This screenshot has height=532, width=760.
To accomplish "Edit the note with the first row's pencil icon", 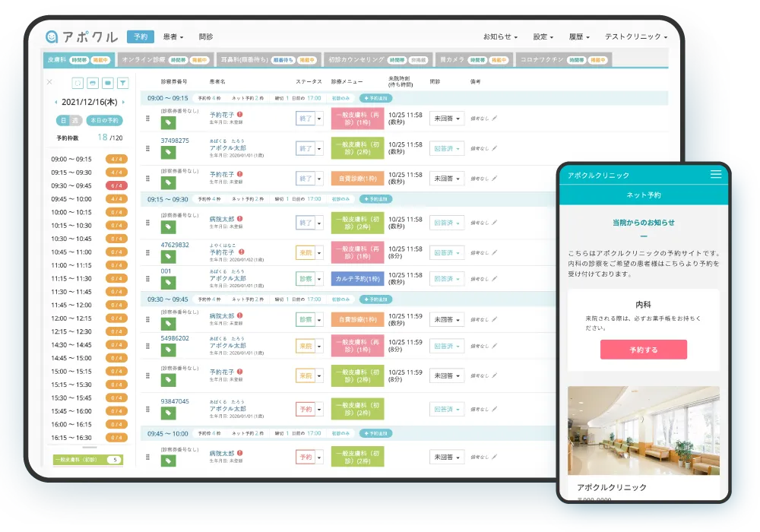I will tap(494, 118).
